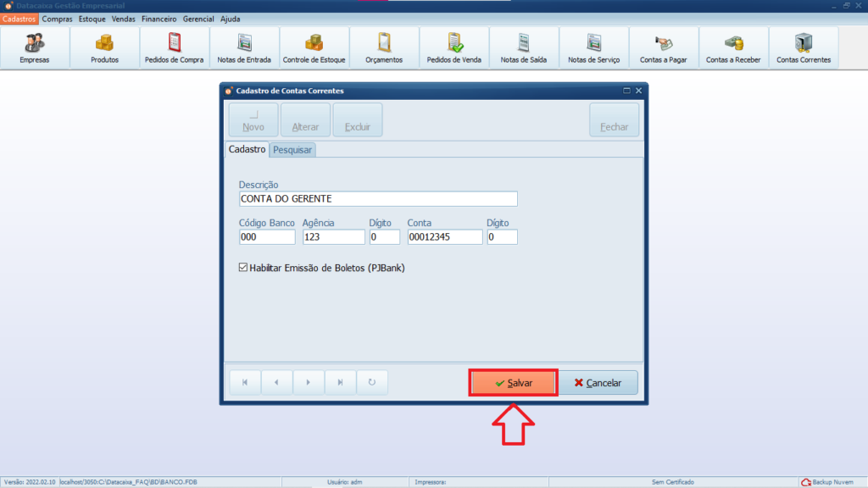This screenshot has width=868, height=488.
Task: Click the Salvar button
Action: point(513,383)
